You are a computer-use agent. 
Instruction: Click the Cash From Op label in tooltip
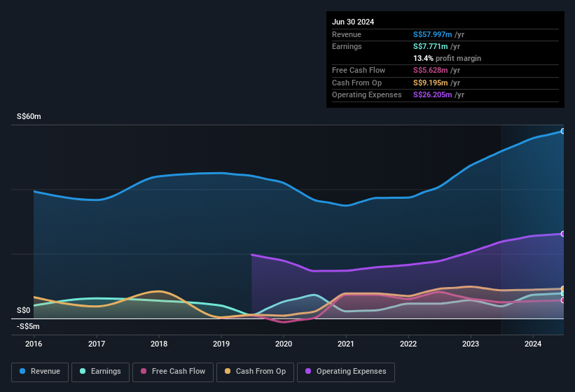pyautogui.click(x=356, y=83)
